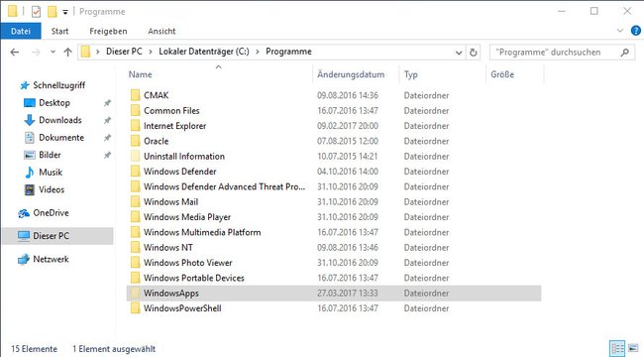Sort by the Änderungsdatum column header
The width and height of the screenshot is (644, 357).
point(351,74)
